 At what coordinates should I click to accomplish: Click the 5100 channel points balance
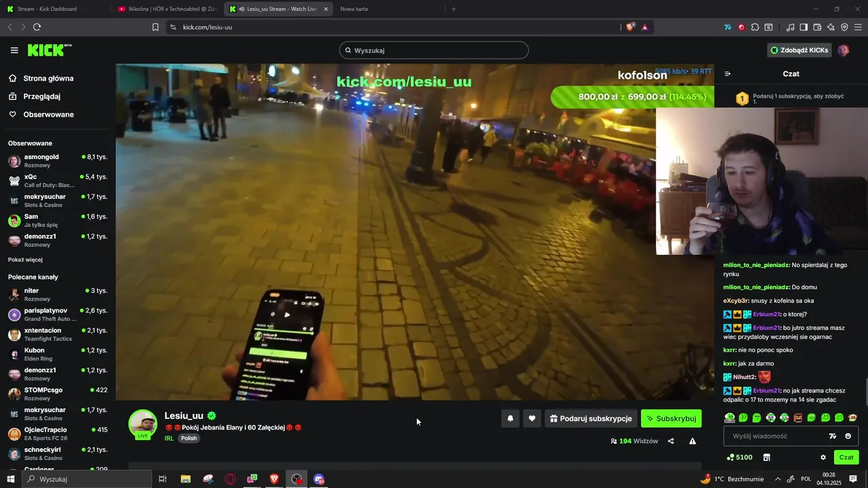[x=739, y=457]
